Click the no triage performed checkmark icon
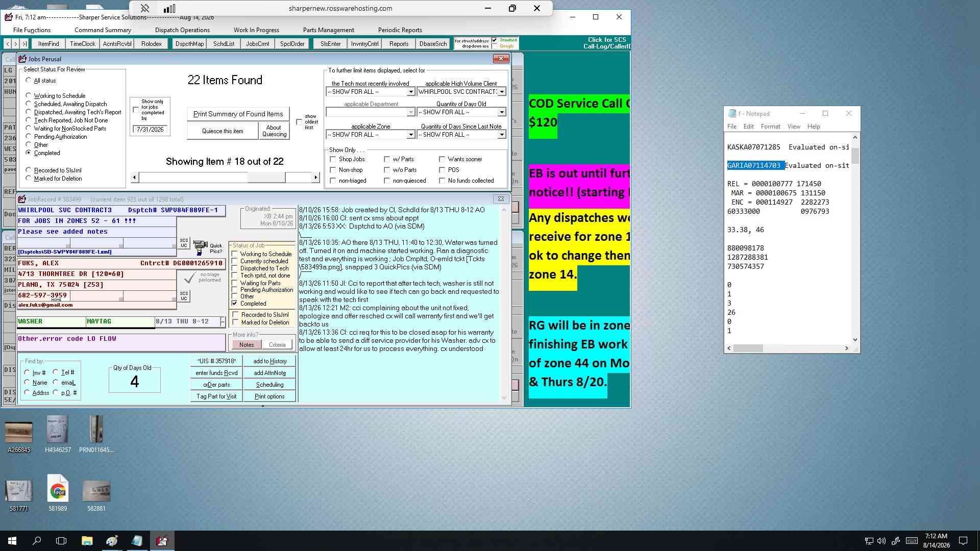 coord(189,278)
